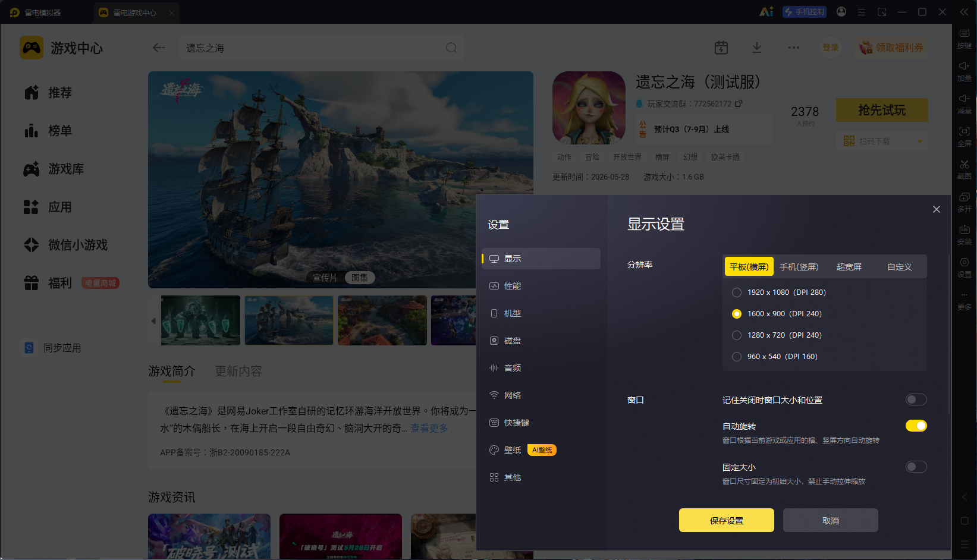Open 壁纸 wallpaper settings category
Viewport: 977px width, 560px height.
(541, 450)
